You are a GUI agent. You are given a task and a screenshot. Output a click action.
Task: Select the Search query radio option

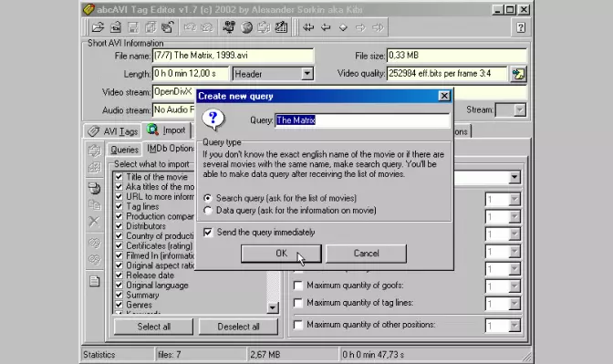click(x=208, y=198)
